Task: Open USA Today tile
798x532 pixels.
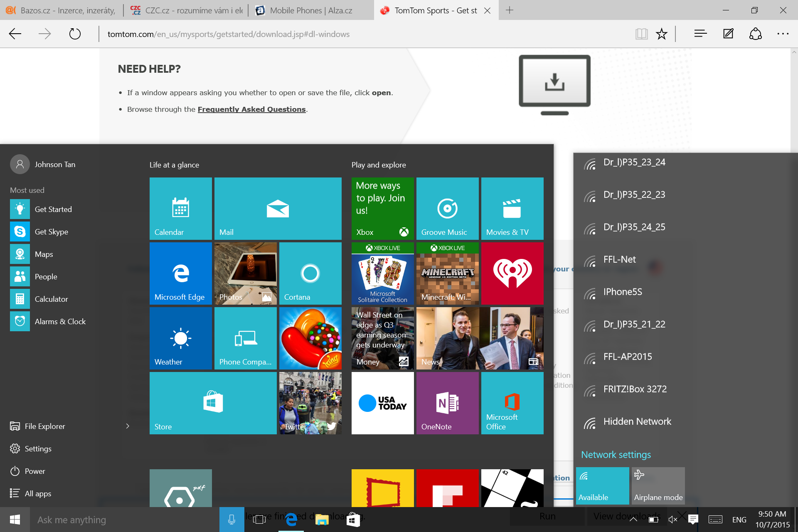Action: 382,403
